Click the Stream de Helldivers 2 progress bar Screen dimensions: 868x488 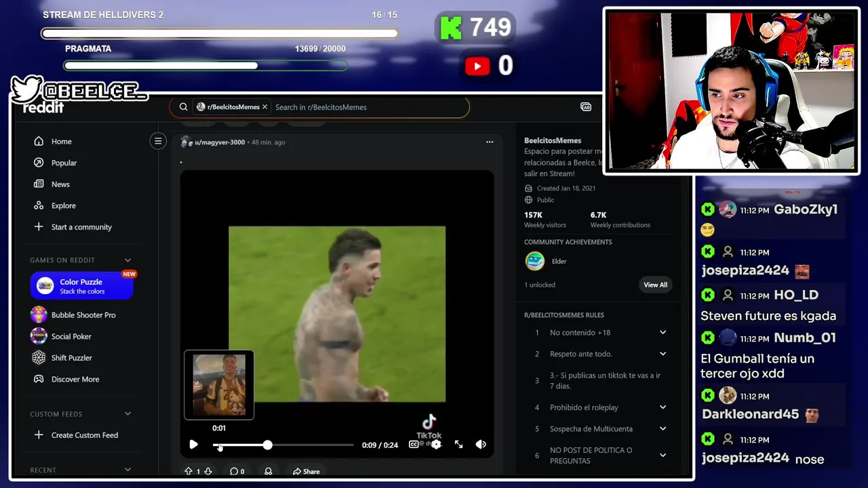(x=220, y=33)
